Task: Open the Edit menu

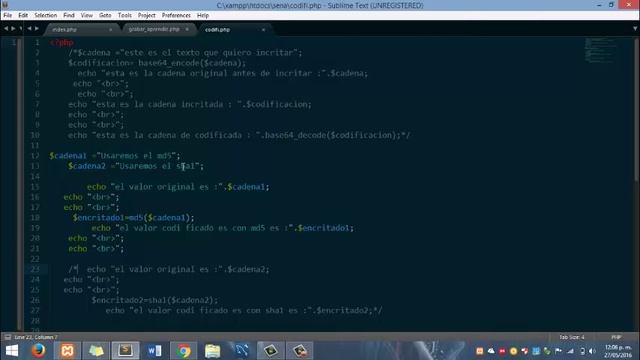Action: click(23, 15)
